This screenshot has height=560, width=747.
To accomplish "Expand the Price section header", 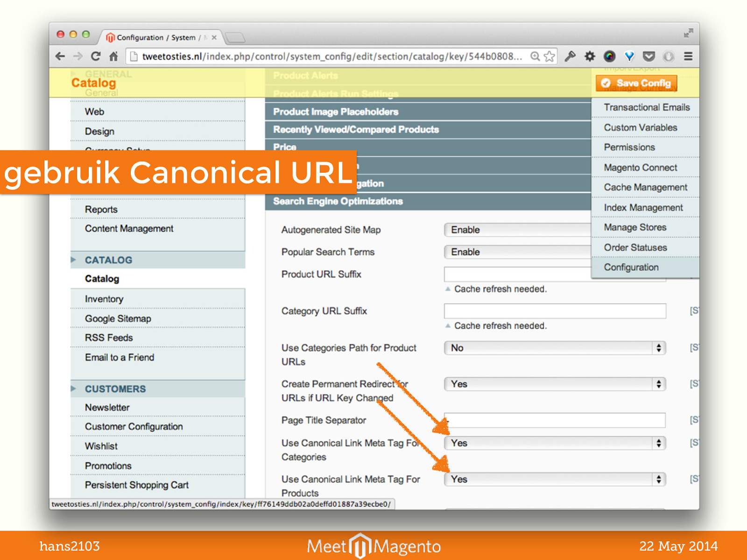I will (428, 147).
